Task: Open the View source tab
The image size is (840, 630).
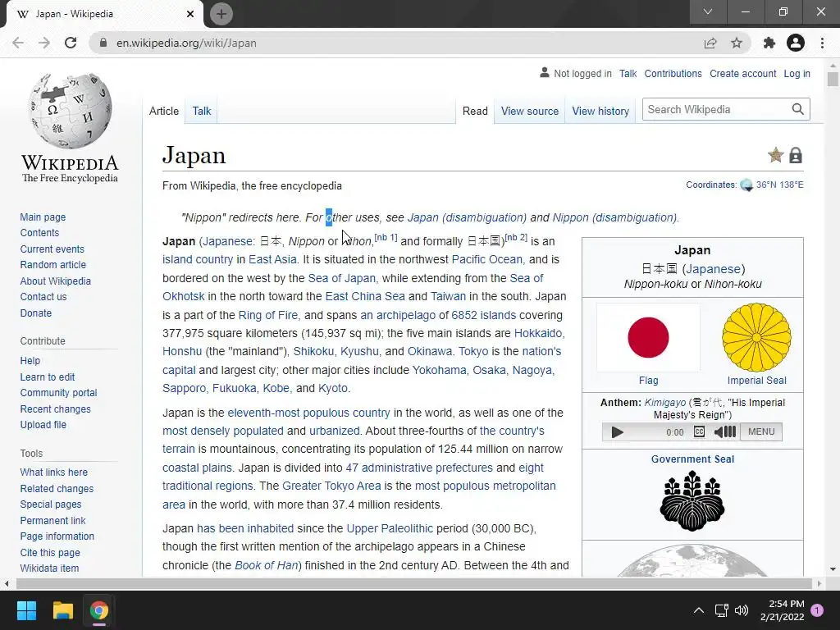Action: (x=530, y=111)
